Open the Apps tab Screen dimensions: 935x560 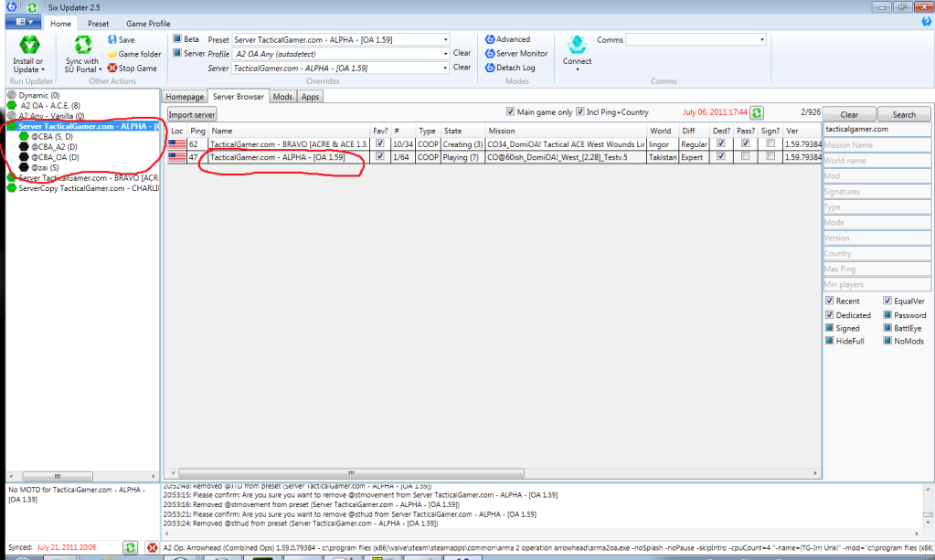coord(310,97)
